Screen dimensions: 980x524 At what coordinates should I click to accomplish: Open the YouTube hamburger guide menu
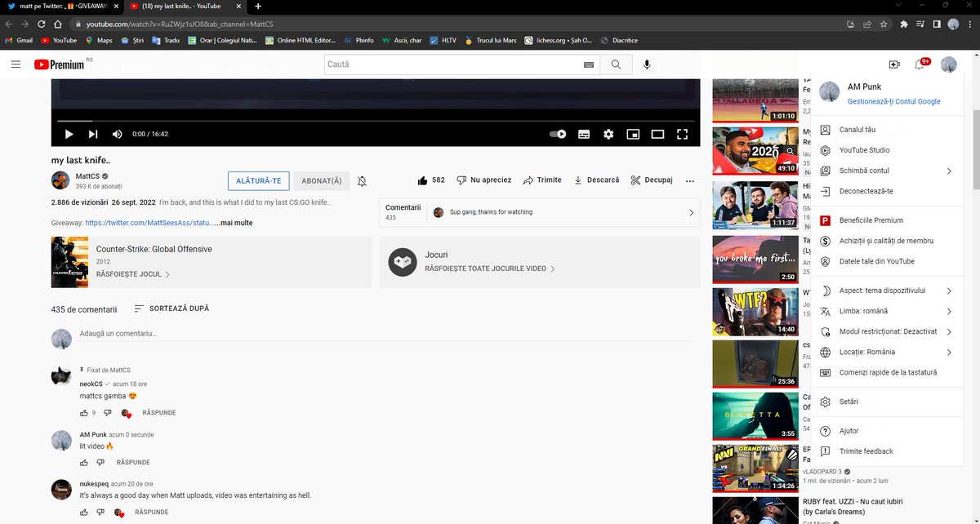click(x=16, y=64)
